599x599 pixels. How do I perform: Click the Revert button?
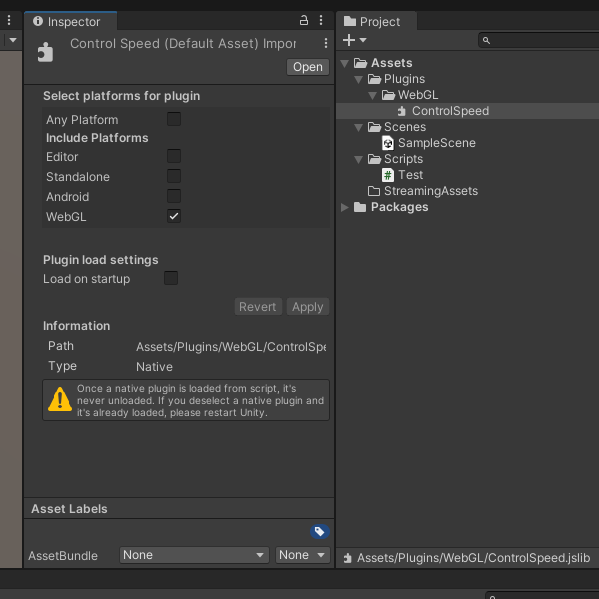point(258,307)
